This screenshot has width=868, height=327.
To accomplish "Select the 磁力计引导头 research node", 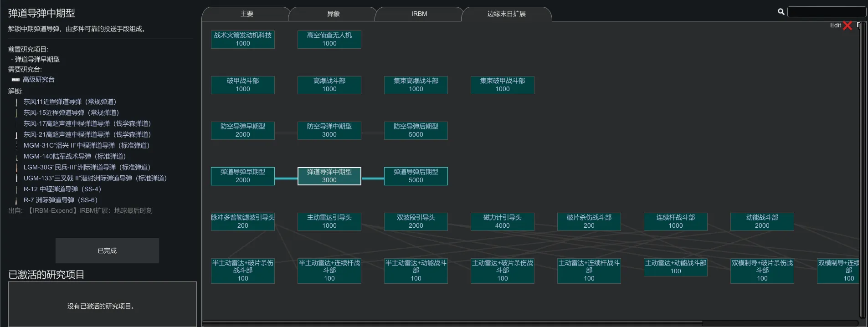I will (502, 221).
